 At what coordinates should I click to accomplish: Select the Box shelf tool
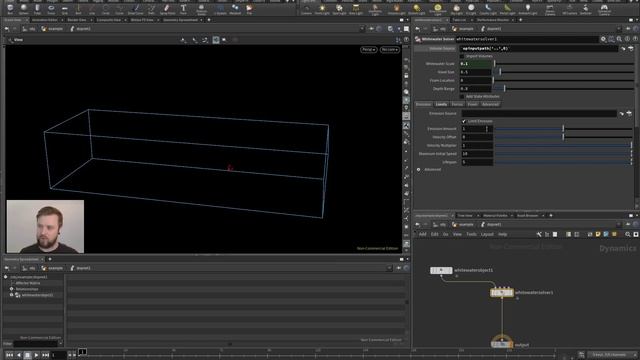click(10, 9)
